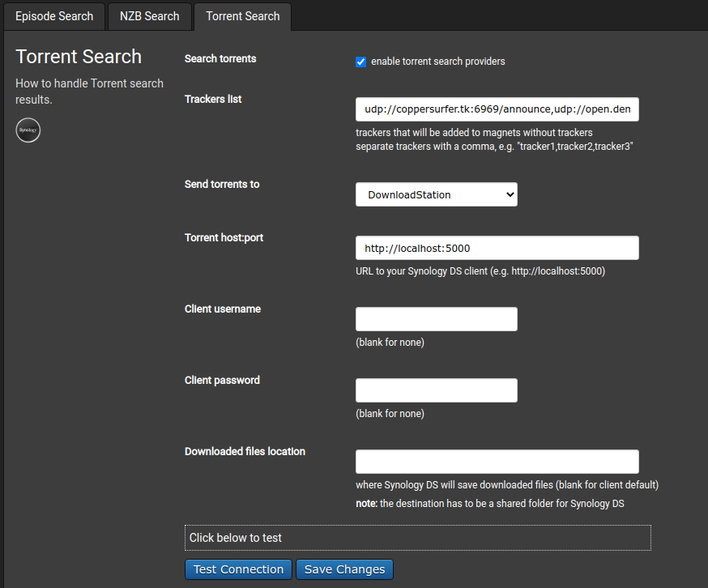This screenshot has width=708, height=588.
Task: Click the 'Downloaded files location' field label
Action: 245,452
